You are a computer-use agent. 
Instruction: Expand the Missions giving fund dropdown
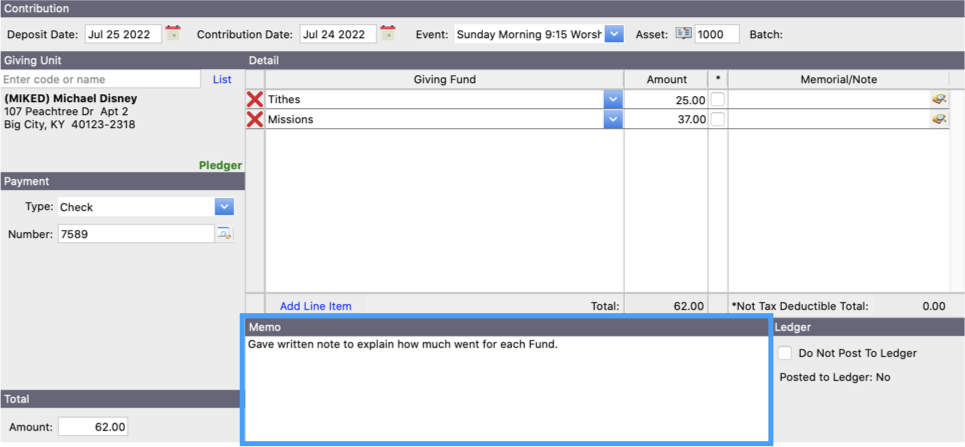(x=612, y=119)
